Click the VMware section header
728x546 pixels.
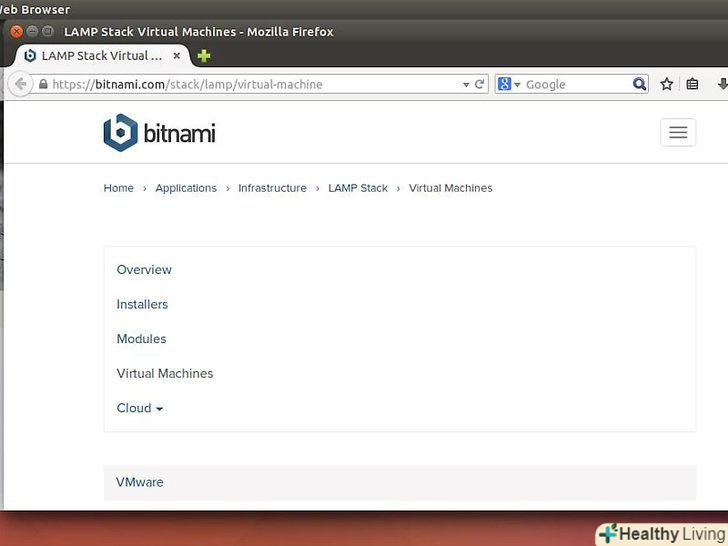point(400,482)
